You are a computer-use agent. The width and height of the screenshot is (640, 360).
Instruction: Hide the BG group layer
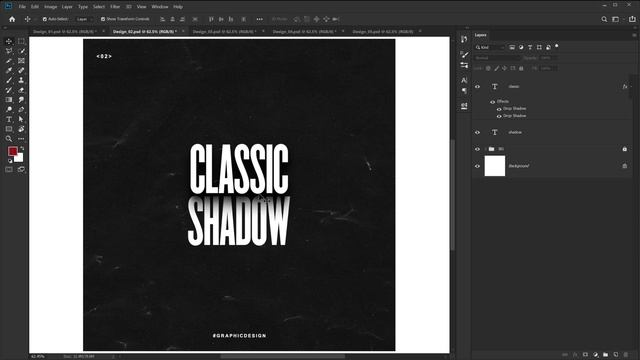coord(477,149)
